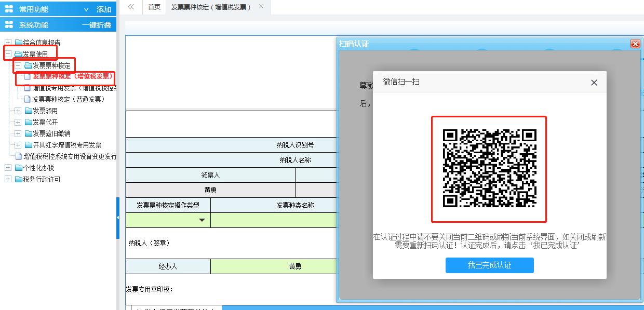Click the 系统功能 grid icon
Image resolution: width=644 pixels, height=310 pixels.
pos(8,24)
